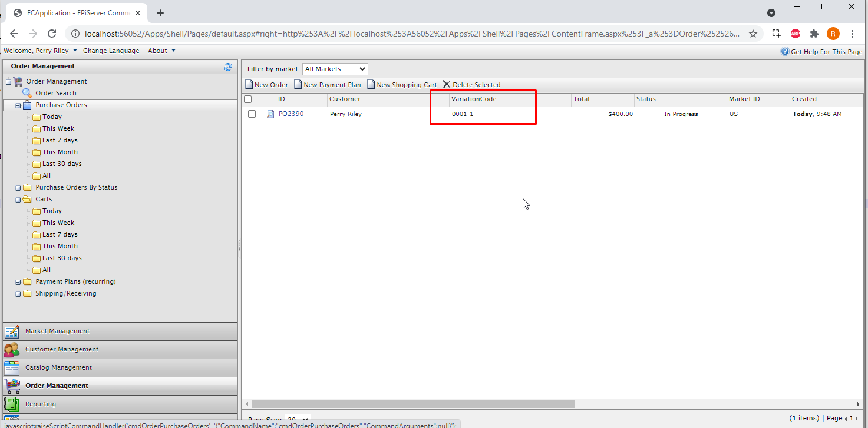Tick the select-all checkbox in grid header
Image resolution: width=868 pixels, height=428 pixels.
click(248, 99)
